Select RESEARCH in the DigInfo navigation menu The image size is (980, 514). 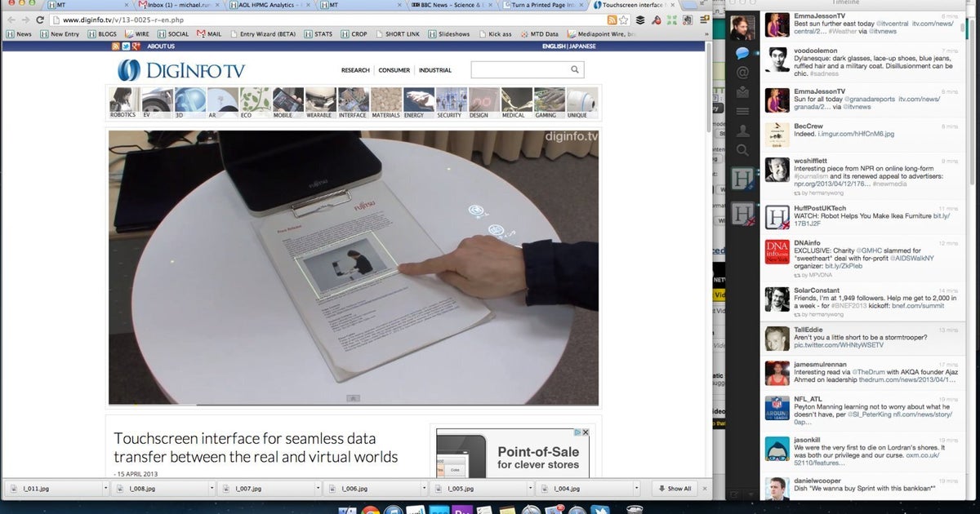point(355,70)
